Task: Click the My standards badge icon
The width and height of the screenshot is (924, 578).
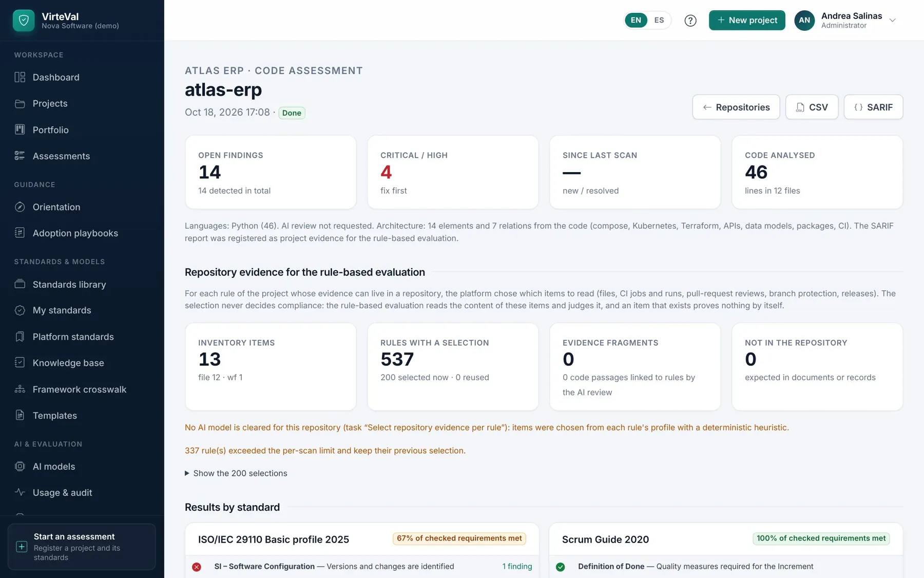Action: [20, 310]
